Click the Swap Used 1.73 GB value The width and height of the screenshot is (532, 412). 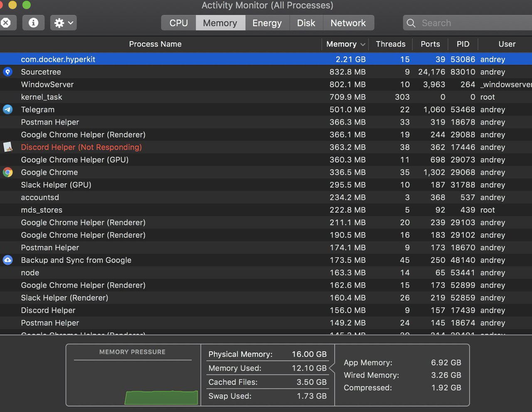pos(311,396)
